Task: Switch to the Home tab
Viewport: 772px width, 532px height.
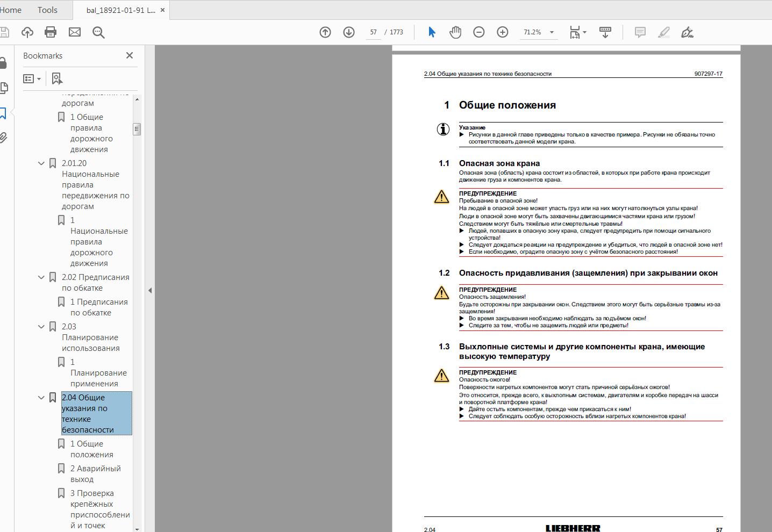Action: point(11,10)
